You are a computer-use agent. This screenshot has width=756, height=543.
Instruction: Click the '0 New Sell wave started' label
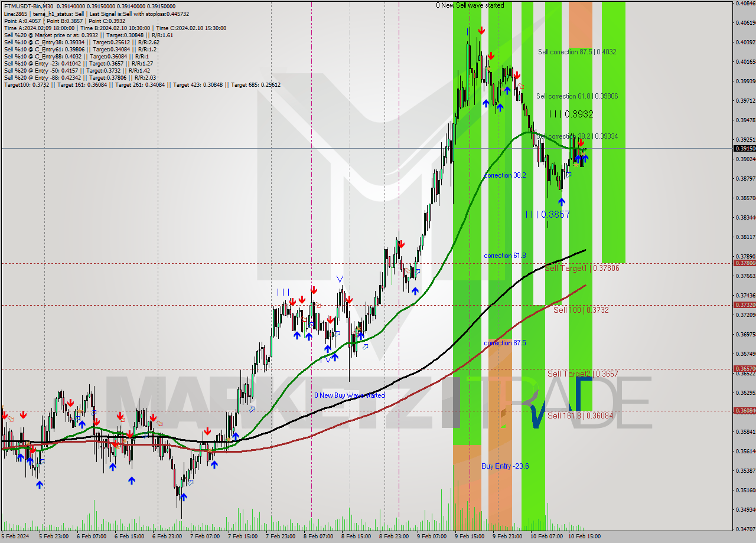point(470,5)
